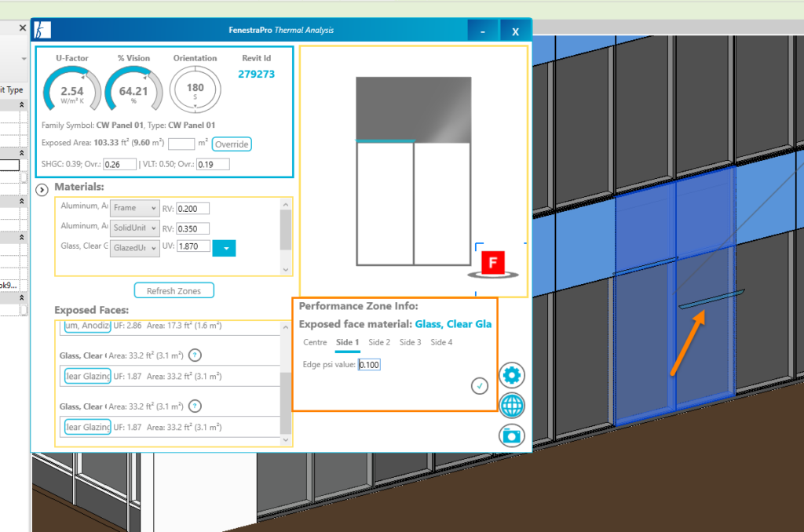The image size is (804, 532).
Task: Switch to the Centre tab
Action: click(x=315, y=342)
